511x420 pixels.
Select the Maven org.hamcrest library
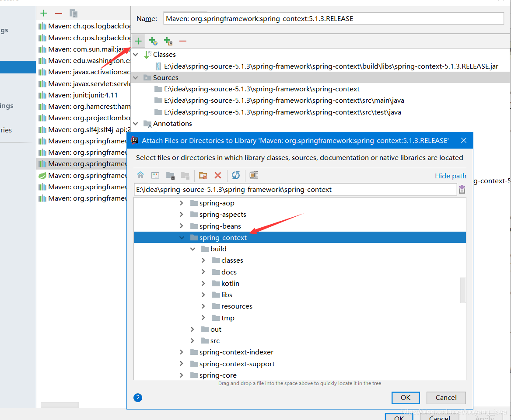pyautogui.click(x=84, y=107)
